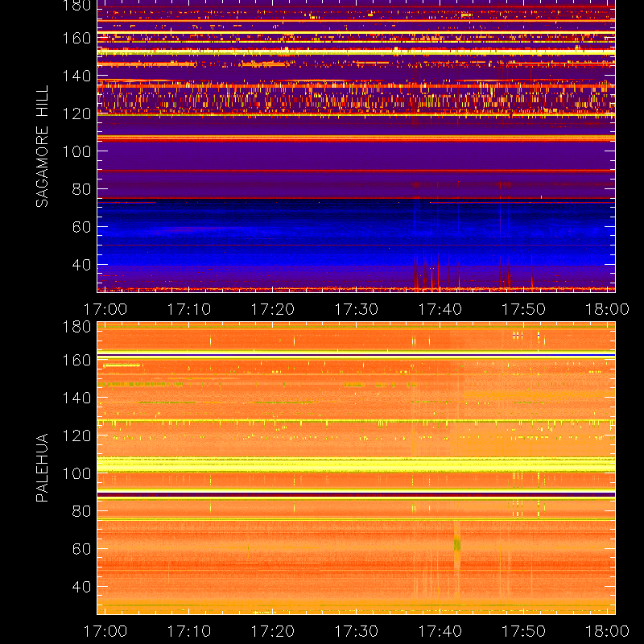644x644 pixels.
Task: Click the 140 tick label on Sagamore Hill axis
Action: [x=76, y=76]
